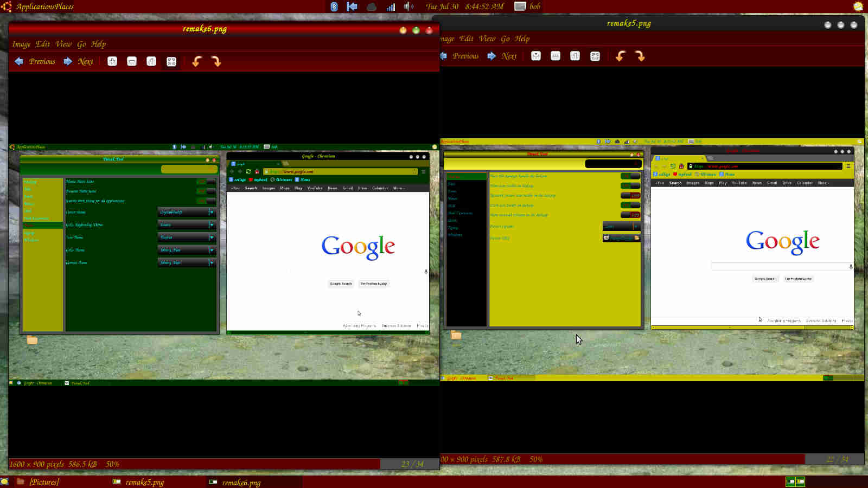This screenshot has width=868, height=488.
Task: Click the remake6.png title bar text
Action: [205, 29]
